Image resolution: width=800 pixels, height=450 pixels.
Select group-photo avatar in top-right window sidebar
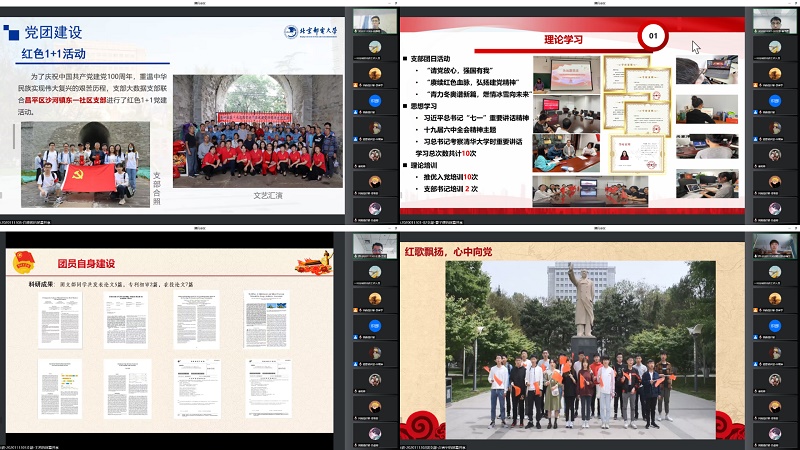click(x=775, y=155)
